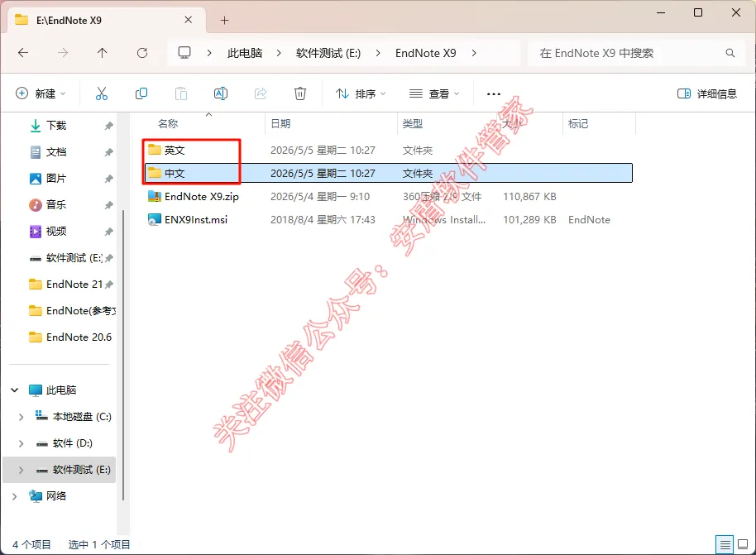Screen dimensions: 756x555
Task: Click the EndNote tag cell
Action: click(589, 220)
